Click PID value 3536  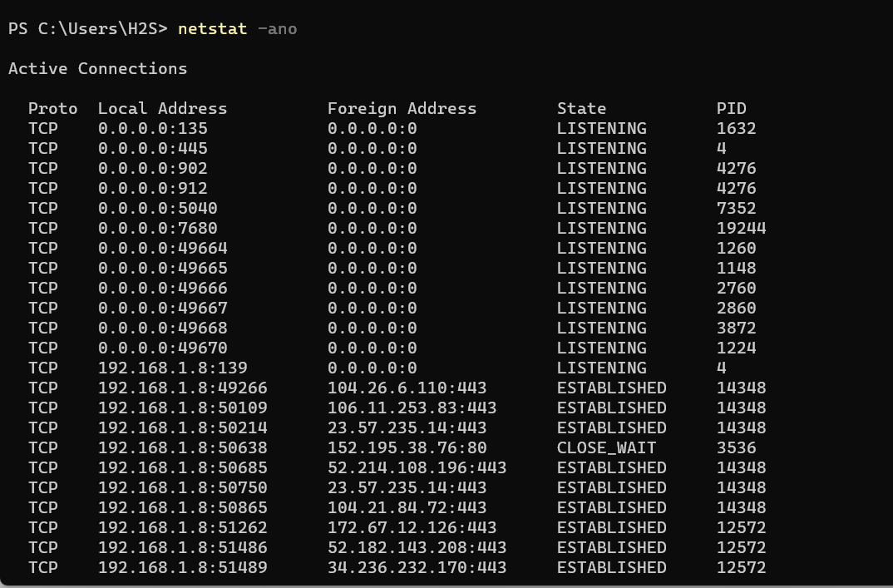736,447
